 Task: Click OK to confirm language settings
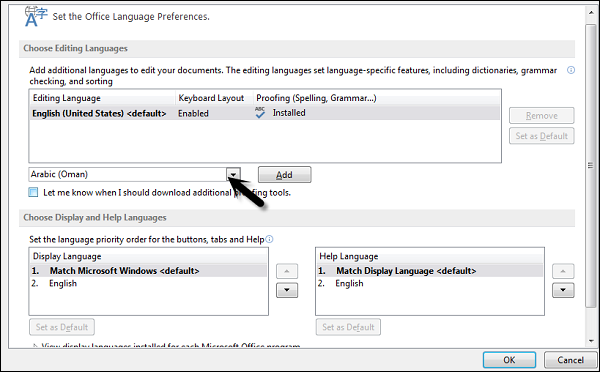coord(509,360)
